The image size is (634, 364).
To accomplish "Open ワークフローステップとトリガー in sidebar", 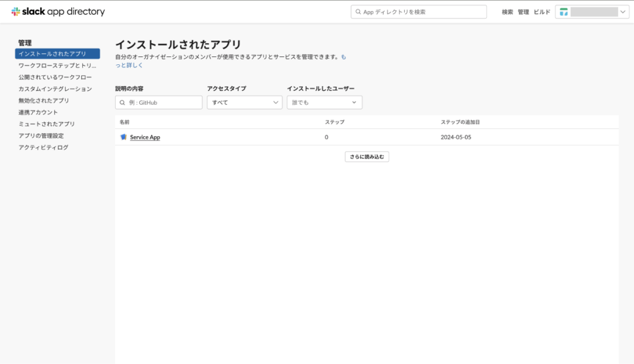I will pos(58,66).
